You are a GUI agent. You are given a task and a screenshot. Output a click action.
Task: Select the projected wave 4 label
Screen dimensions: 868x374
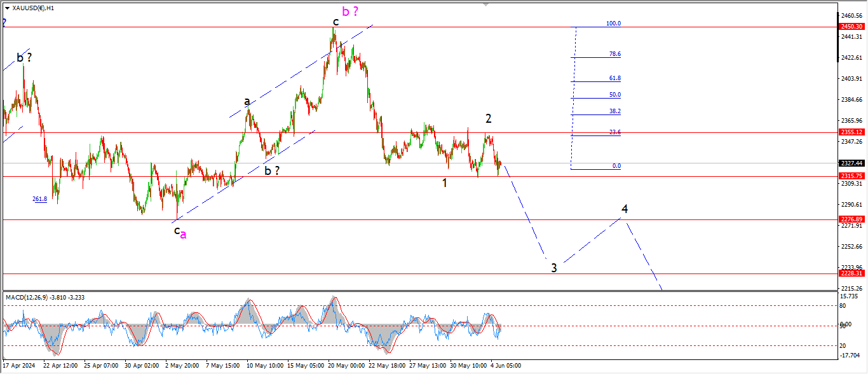(625, 209)
